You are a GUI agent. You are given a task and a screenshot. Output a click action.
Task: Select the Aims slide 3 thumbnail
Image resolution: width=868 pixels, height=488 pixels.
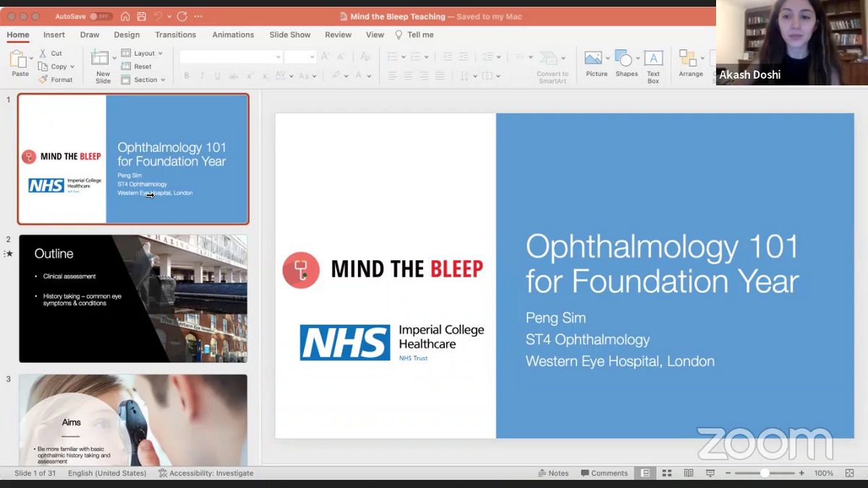133,419
